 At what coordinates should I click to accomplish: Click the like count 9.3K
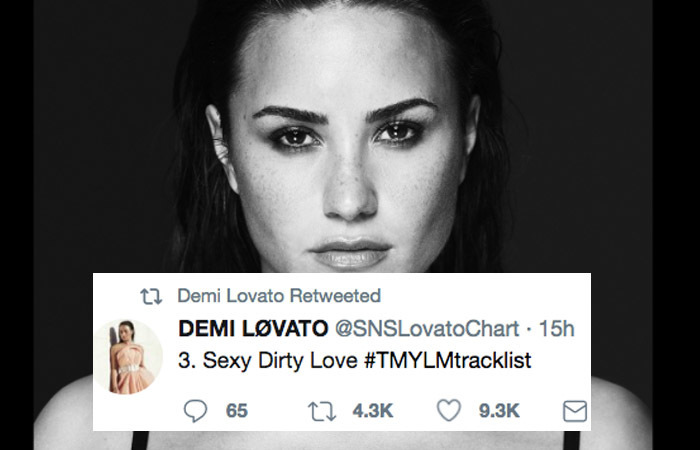pos(500,410)
